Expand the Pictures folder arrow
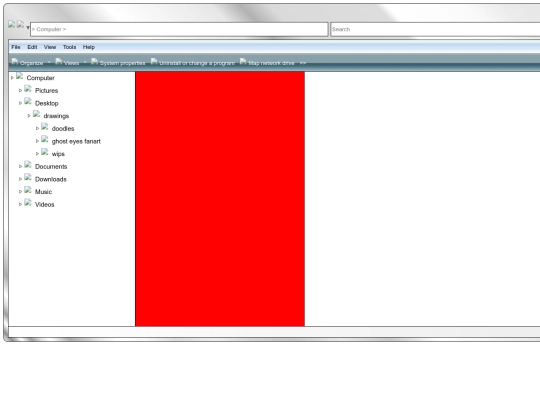The width and height of the screenshot is (540, 405). pyautogui.click(x=20, y=91)
